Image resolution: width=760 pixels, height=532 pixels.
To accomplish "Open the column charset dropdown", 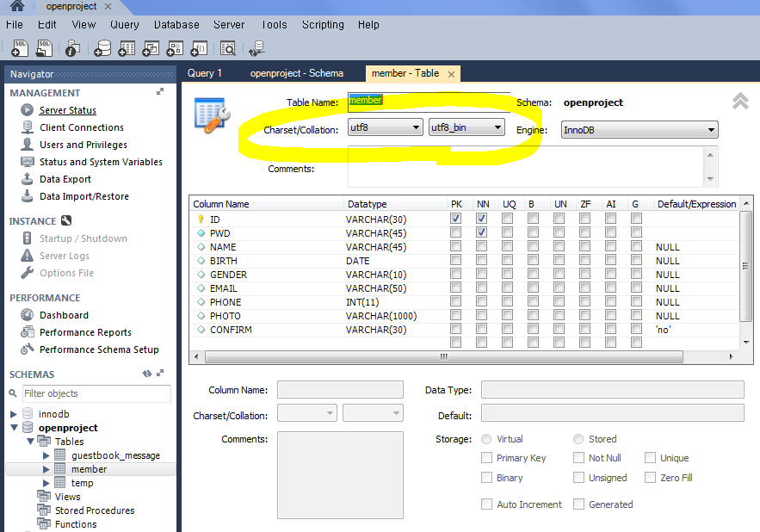I will tap(306, 413).
